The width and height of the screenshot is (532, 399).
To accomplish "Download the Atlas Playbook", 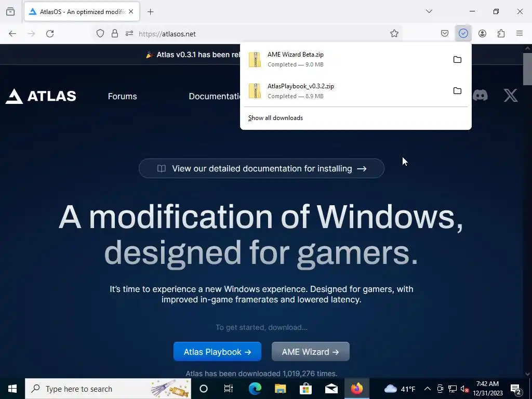I will pos(218,352).
